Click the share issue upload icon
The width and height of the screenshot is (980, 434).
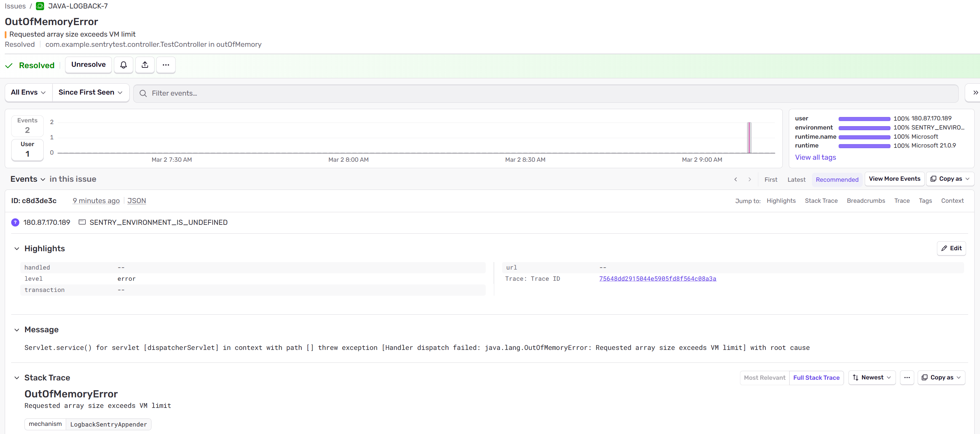[x=144, y=65]
